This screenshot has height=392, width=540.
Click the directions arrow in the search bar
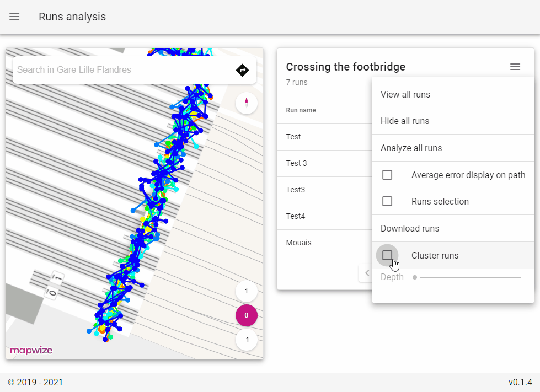(242, 70)
